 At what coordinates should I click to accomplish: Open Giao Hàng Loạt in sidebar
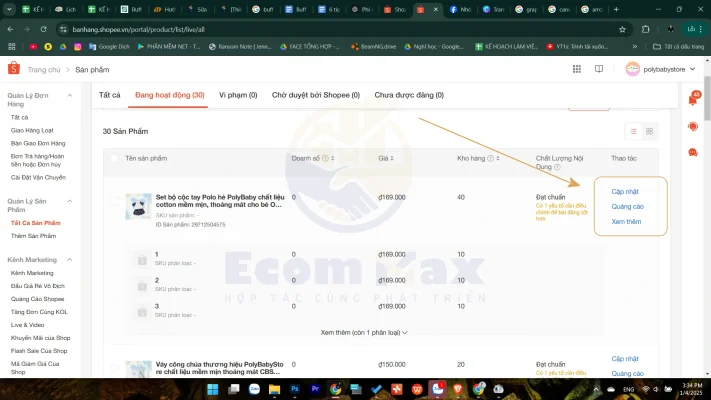tap(32, 131)
